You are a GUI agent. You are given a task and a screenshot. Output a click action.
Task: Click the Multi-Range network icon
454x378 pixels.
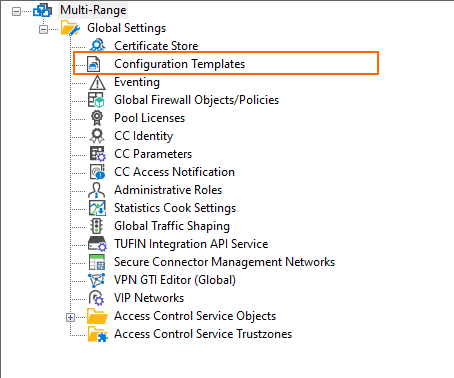pos(42,10)
